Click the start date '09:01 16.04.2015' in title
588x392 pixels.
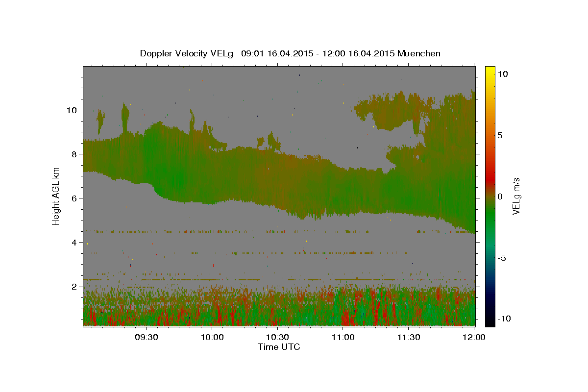[x=277, y=53]
